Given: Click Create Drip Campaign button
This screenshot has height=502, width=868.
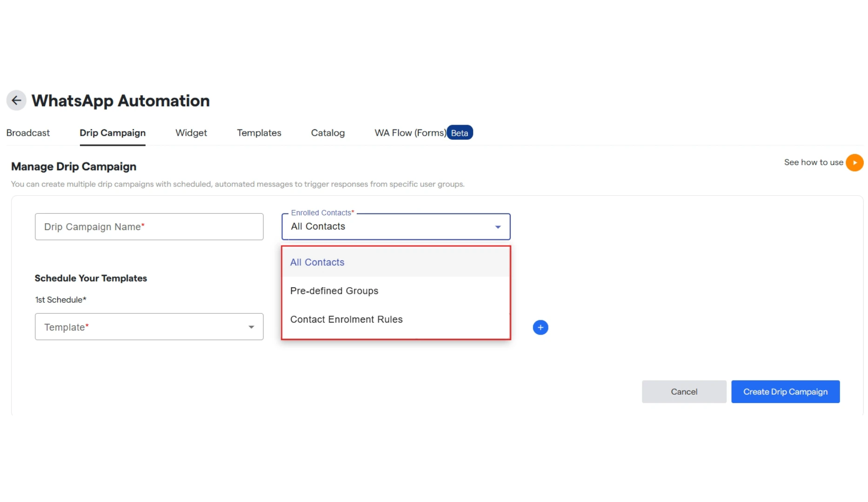Looking at the screenshot, I should 785,392.
